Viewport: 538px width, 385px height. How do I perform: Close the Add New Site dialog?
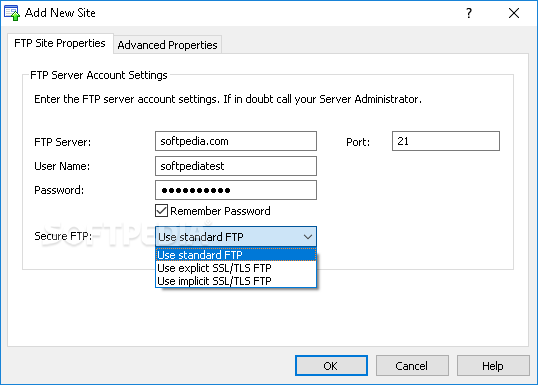coord(514,13)
